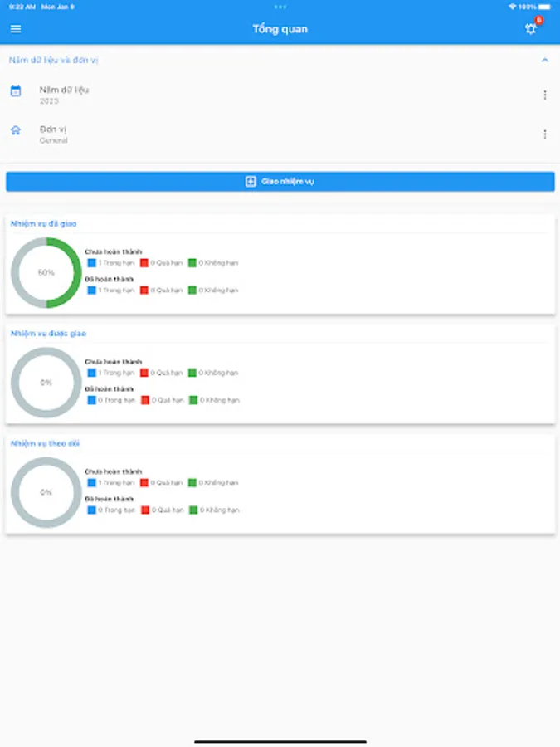Tap the three-dot multitasking indicator at top
This screenshot has height=747, width=560.
280,7
